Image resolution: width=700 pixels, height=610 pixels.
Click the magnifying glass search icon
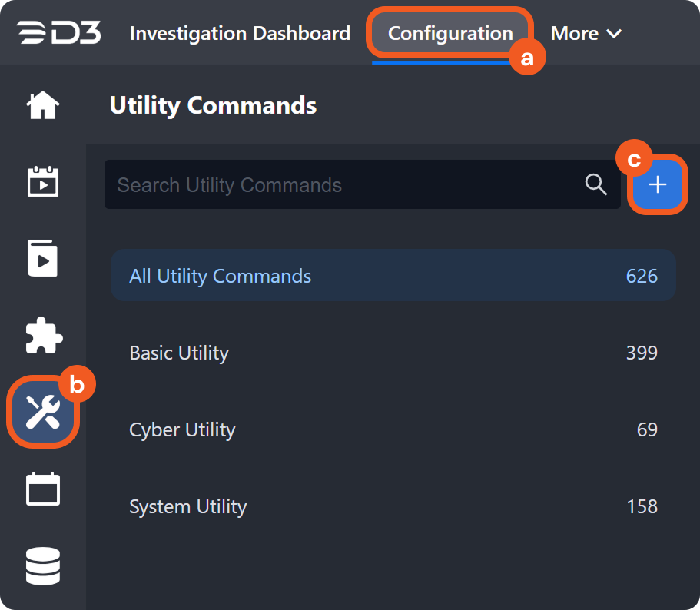tap(596, 184)
